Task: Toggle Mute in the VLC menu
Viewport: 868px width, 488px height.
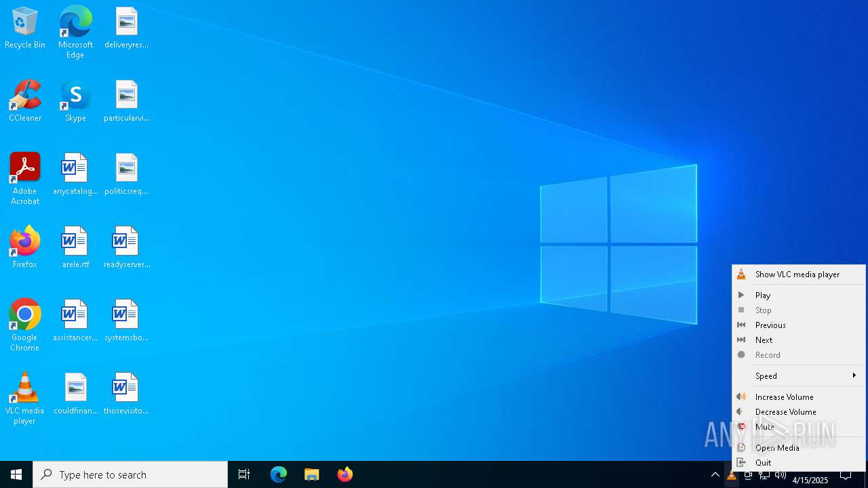Action: pos(799,427)
